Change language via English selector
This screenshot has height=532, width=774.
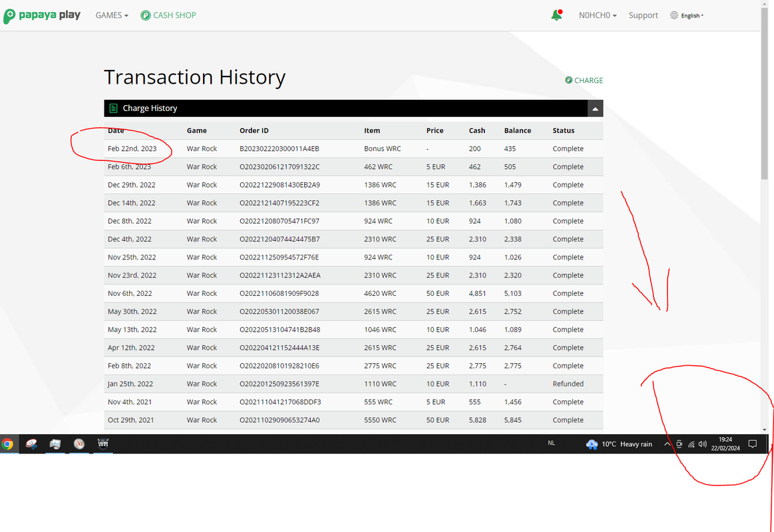click(692, 16)
